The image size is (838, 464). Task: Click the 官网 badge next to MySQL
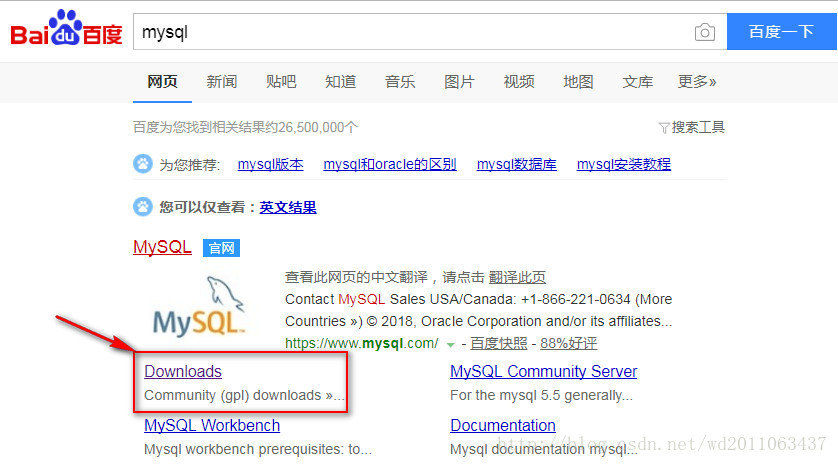pyautogui.click(x=221, y=248)
